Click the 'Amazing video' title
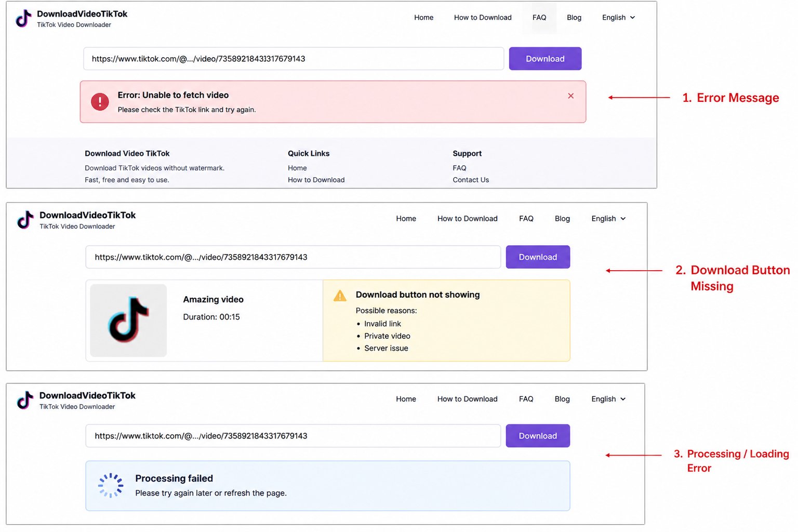This screenshot has height=532, width=798. tap(213, 300)
